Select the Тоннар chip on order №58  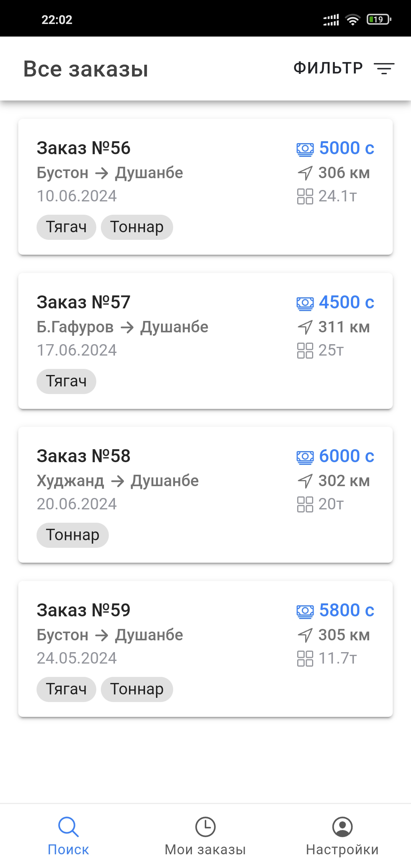click(73, 535)
